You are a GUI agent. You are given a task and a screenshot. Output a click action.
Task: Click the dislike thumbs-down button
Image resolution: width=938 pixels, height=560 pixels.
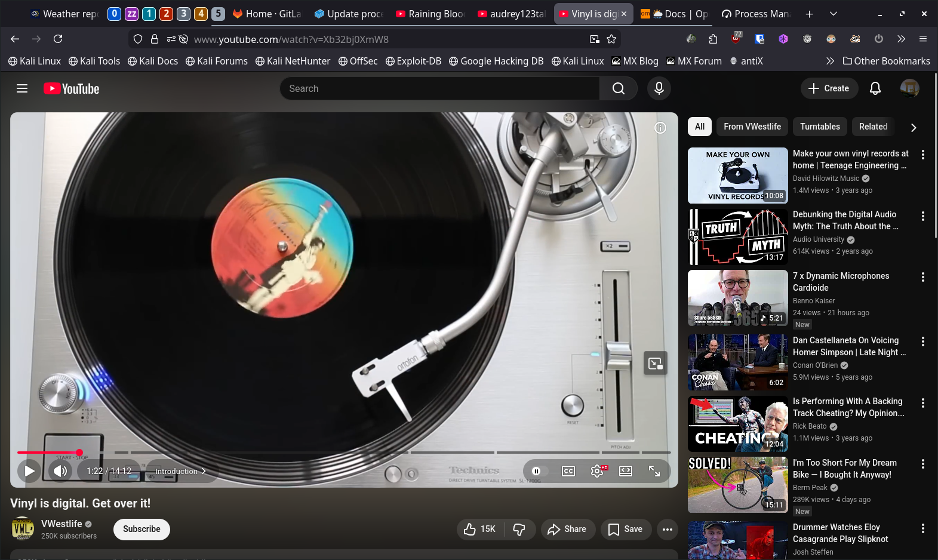[x=519, y=529]
